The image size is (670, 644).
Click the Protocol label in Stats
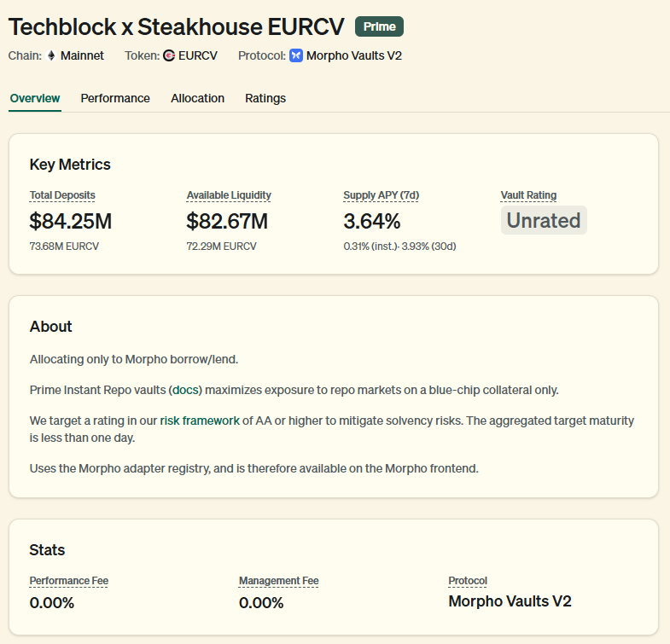(468, 581)
